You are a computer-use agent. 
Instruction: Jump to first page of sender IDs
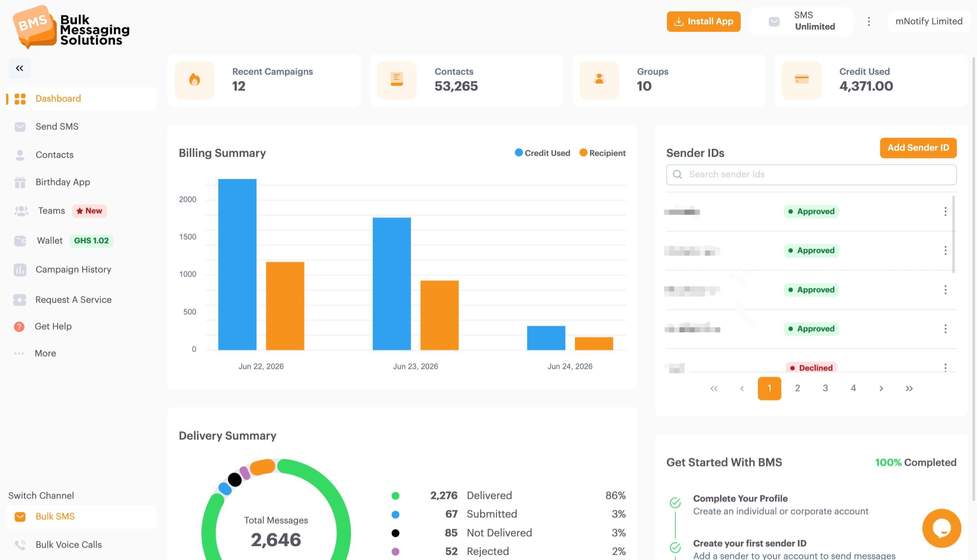pyautogui.click(x=714, y=388)
